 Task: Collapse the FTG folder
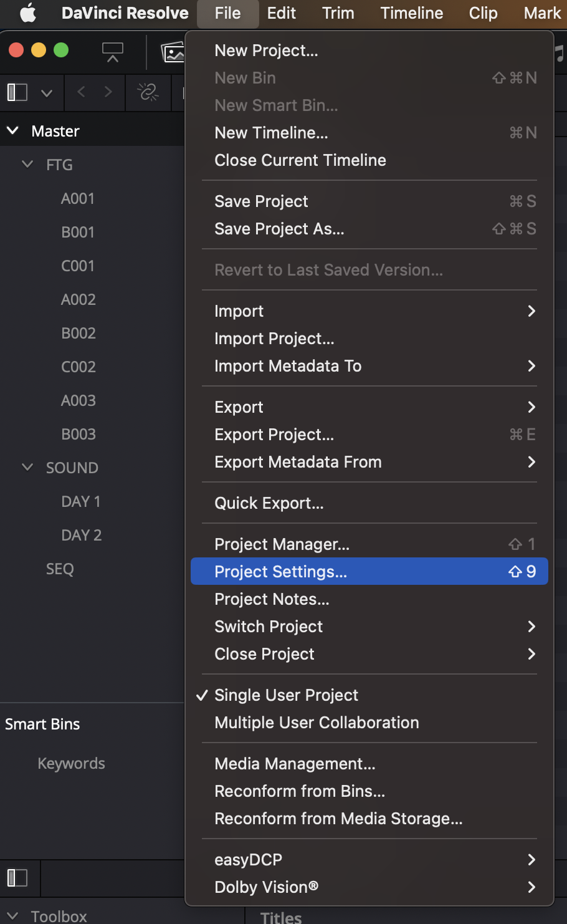[x=27, y=165]
